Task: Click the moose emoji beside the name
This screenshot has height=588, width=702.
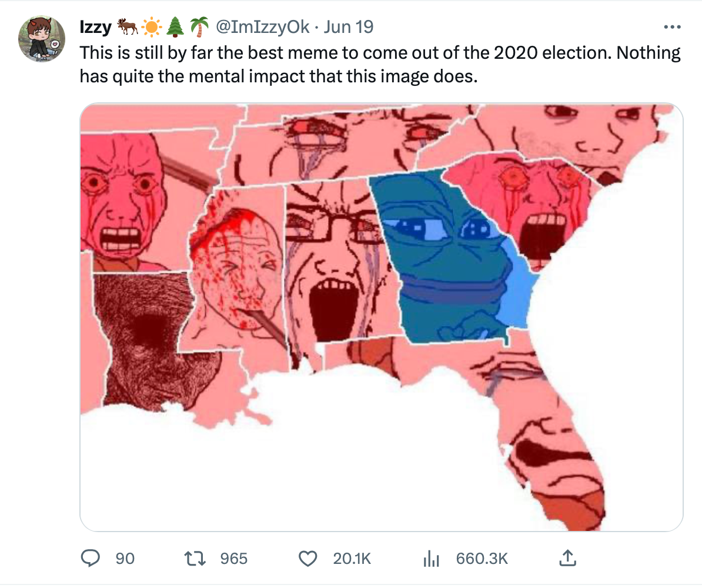Action: [x=127, y=27]
